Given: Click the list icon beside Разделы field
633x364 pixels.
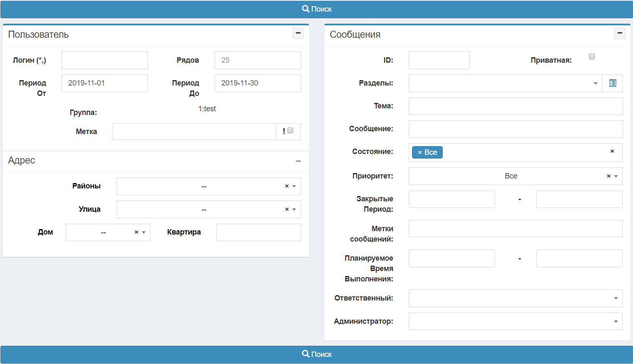Looking at the screenshot, I should [x=612, y=83].
